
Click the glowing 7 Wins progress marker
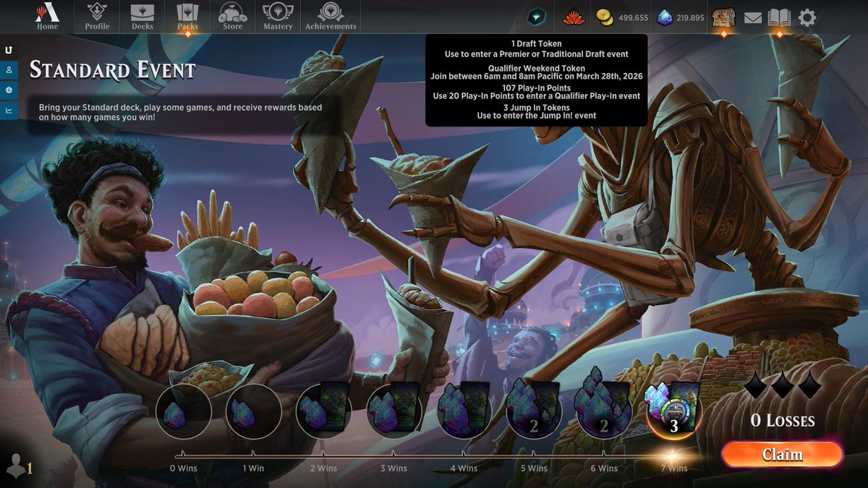[x=672, y=456]
